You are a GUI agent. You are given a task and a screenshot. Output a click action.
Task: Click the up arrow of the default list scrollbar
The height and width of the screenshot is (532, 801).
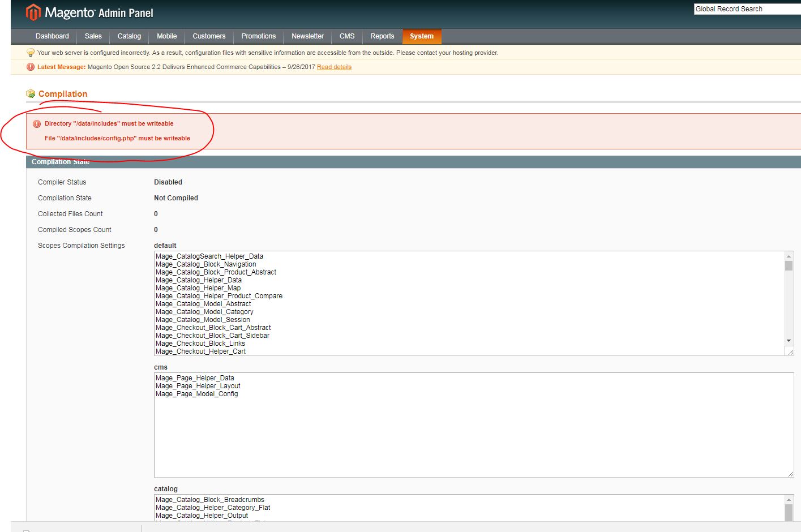789,256
